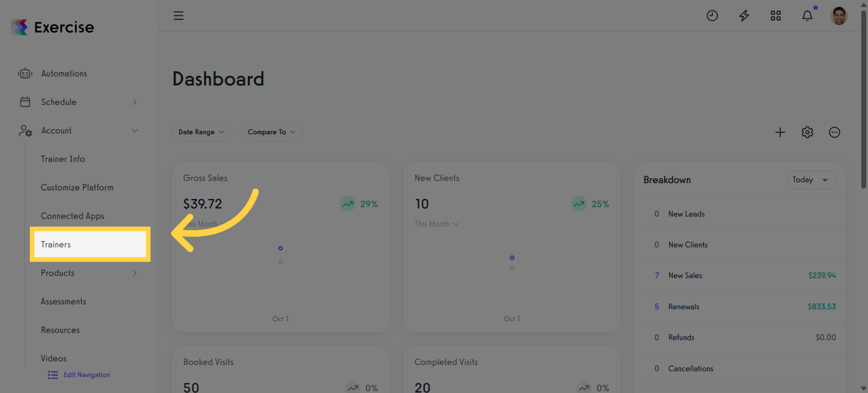868x393 pixels.
Task: Open the hamburger menu icon
Action: coord(179,16)
